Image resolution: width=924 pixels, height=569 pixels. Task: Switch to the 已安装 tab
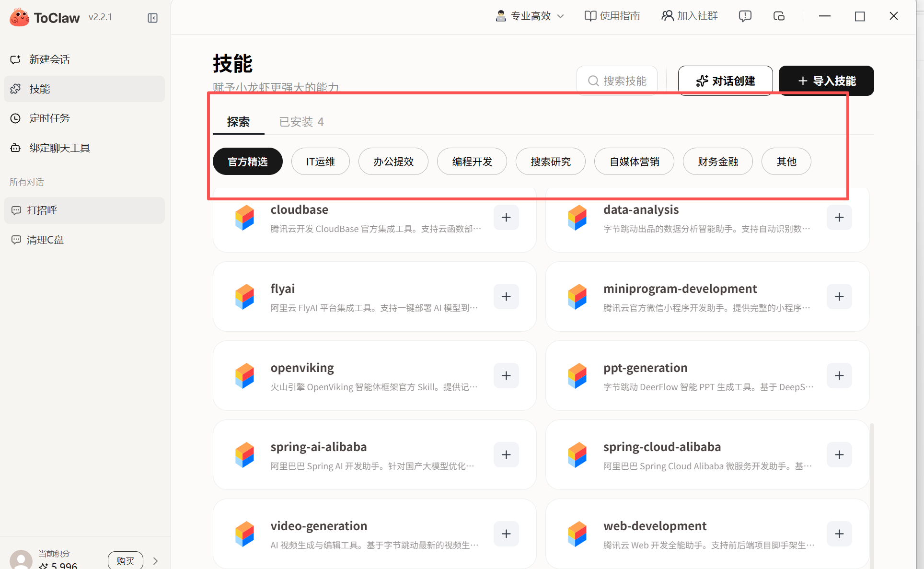coord(301,122)
